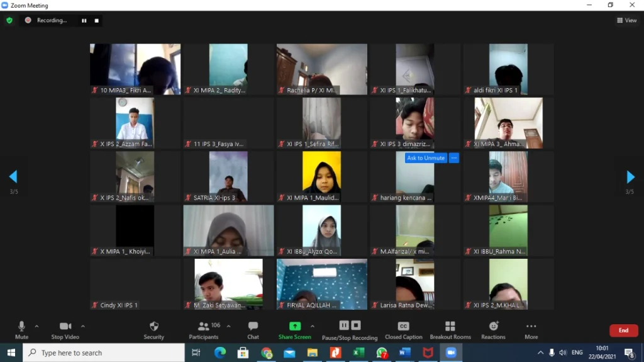Go to next gallery page with right arrow
This screenshot has height=362, width=644.
[630, 177]
